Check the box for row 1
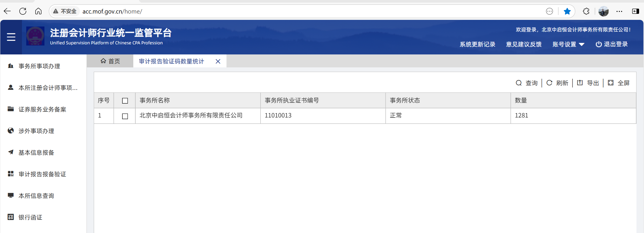Image resolution: width=644 pixels, height=233 pixels. click(x=125, y=116)
